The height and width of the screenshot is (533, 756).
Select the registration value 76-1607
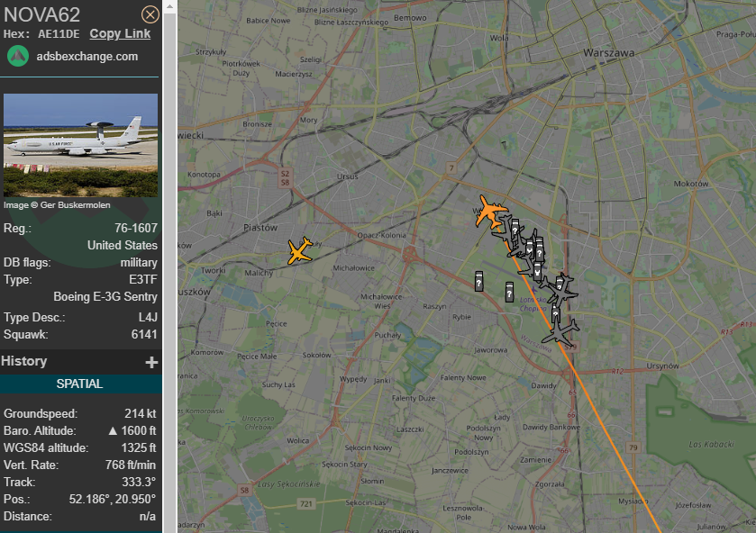point(136,228)
